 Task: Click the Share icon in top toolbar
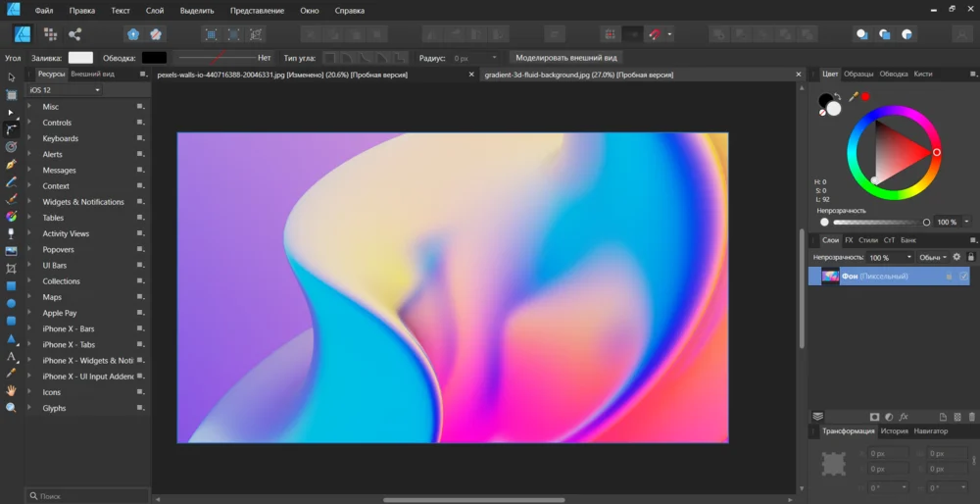click(75, 34)
